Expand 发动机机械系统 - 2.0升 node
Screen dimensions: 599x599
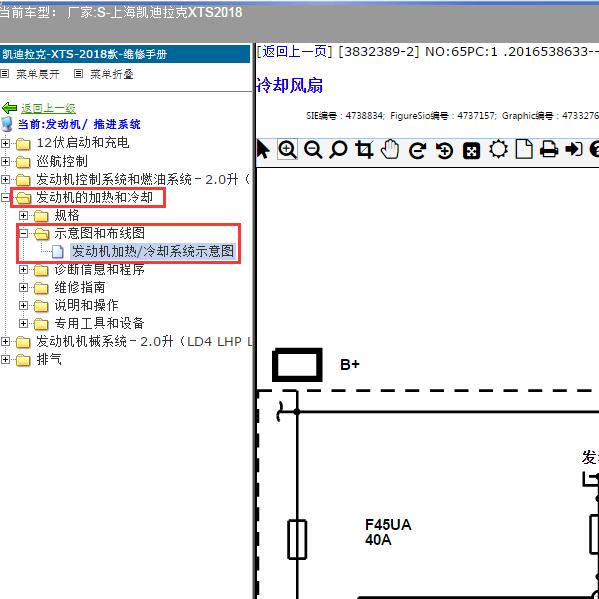click(x=5, y=342)
